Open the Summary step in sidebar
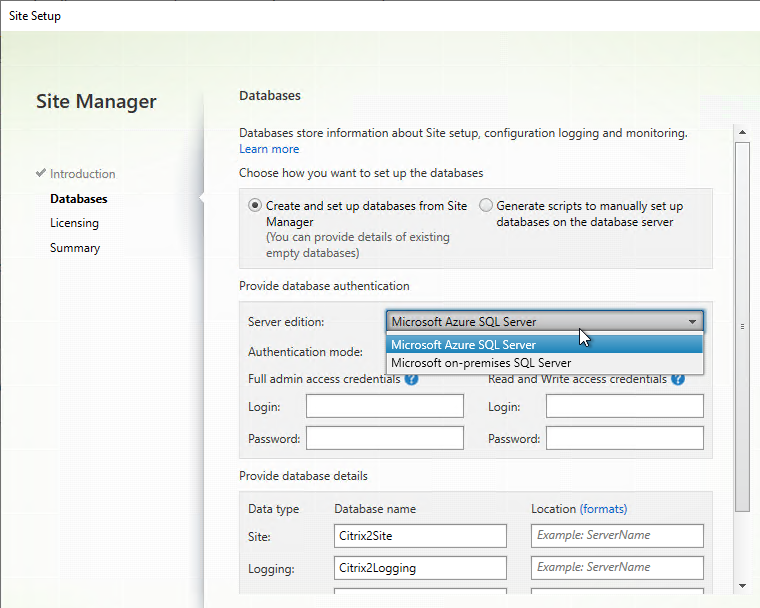Viewport: 760px width, 608px height. click(x=75, y=248)
